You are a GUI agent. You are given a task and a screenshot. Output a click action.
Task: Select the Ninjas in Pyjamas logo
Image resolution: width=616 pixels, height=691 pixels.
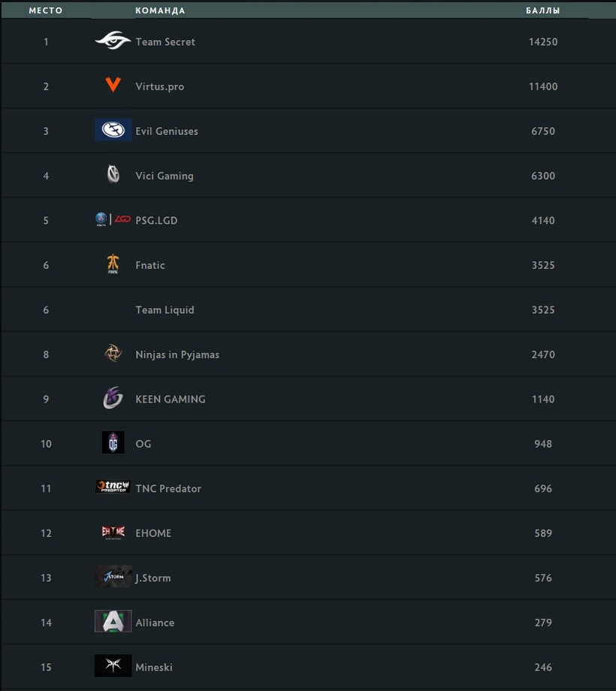coord(113,353)
